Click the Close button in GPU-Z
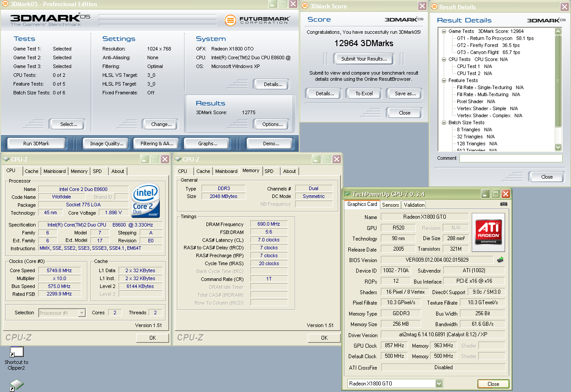Viewport: 571px width, 392px height. coord(493,384)
